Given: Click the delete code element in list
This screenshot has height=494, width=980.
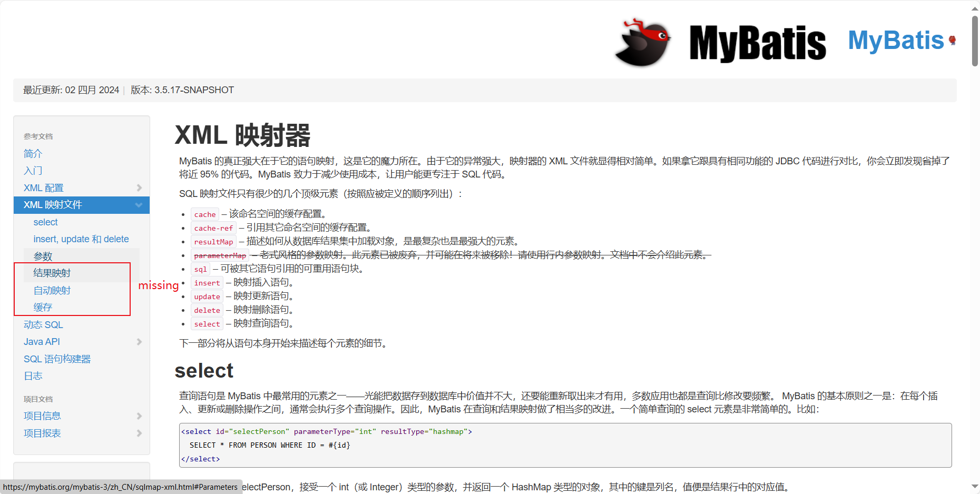Looking at the screenshot, I should pos(207,310).
